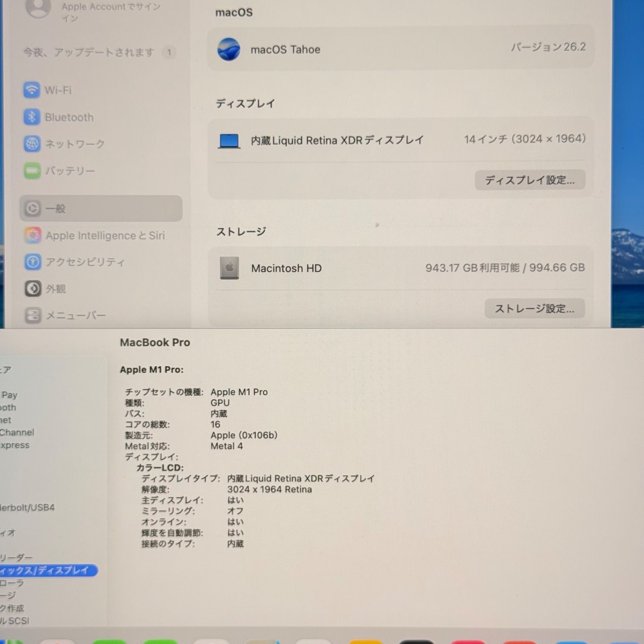Screen dimensions: 644x644
Task: Select ネットワーク in the sidebar
Action: (x=101, y=144)
